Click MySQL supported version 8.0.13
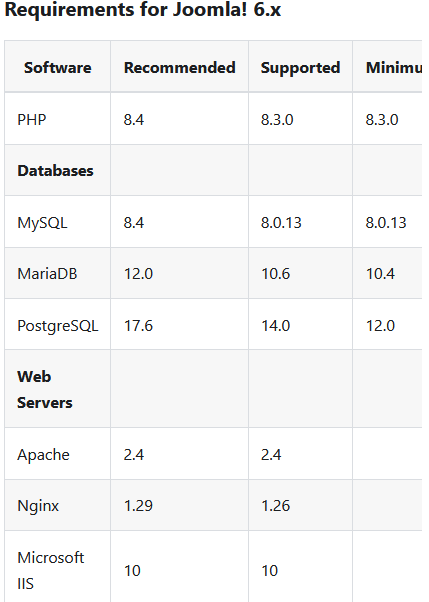Viewport: 429px width, 602px height. tap(281, 223)
